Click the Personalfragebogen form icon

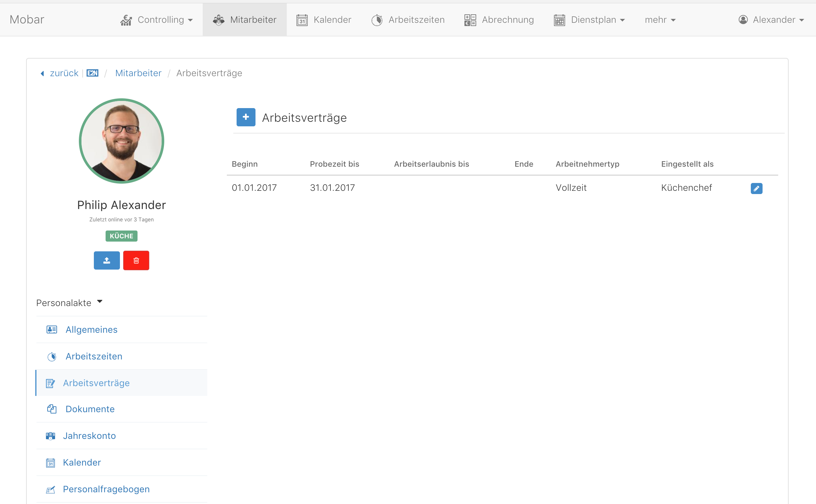(x=51, y=490)
